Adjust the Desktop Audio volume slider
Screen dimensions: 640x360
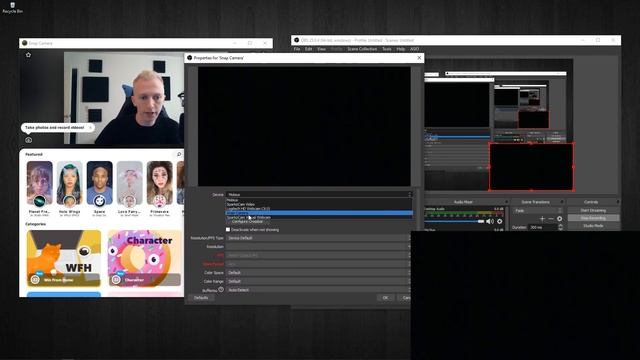454,221
